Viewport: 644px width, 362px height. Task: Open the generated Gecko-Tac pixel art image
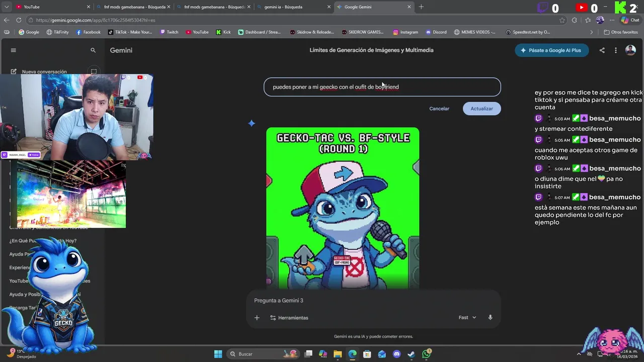click(x=343, y=208)
